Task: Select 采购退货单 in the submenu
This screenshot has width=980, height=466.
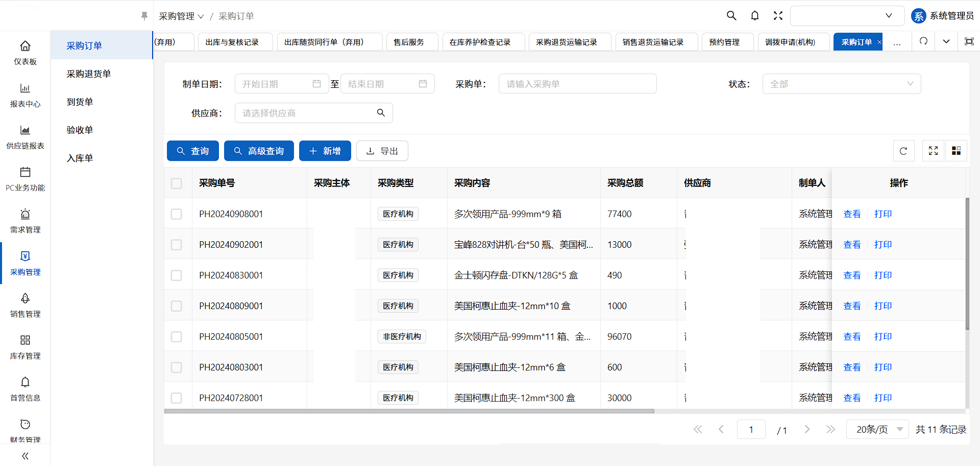Action: 89,74
